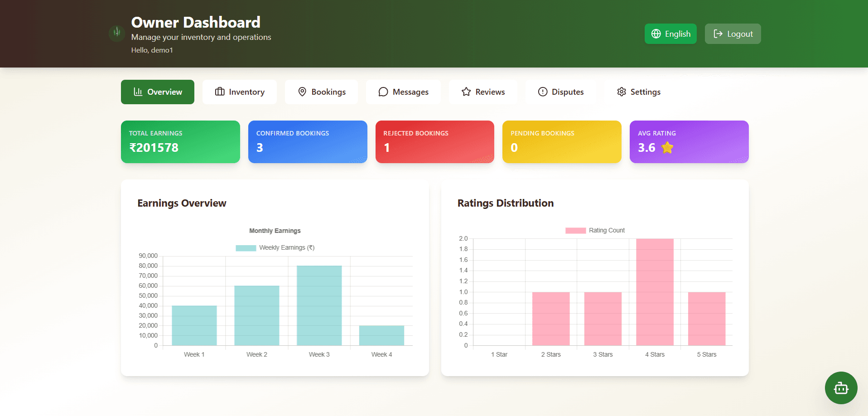868x416 pixels.
Task: Open the Settings tab label
Action: (645, 92)
